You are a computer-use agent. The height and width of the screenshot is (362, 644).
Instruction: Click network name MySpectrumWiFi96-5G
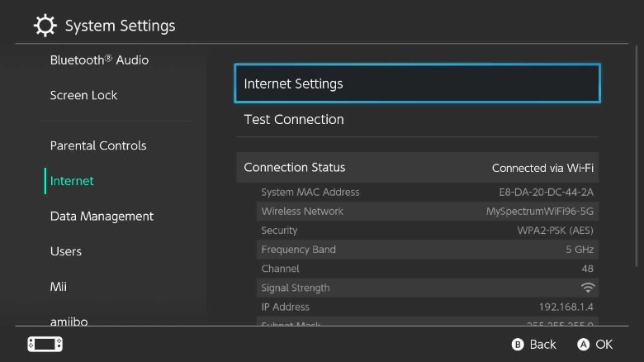click(x=540, y=212)
